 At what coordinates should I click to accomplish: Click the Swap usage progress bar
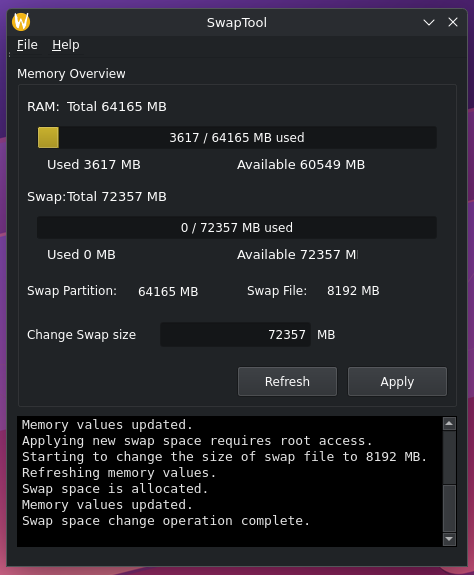pos(237,227)
